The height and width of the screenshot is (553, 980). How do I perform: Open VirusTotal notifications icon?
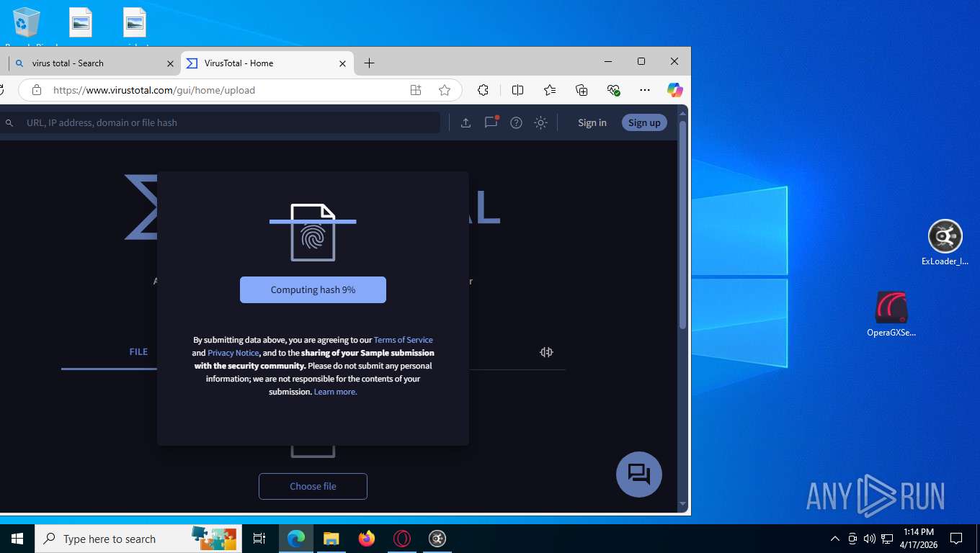[491, 122]
